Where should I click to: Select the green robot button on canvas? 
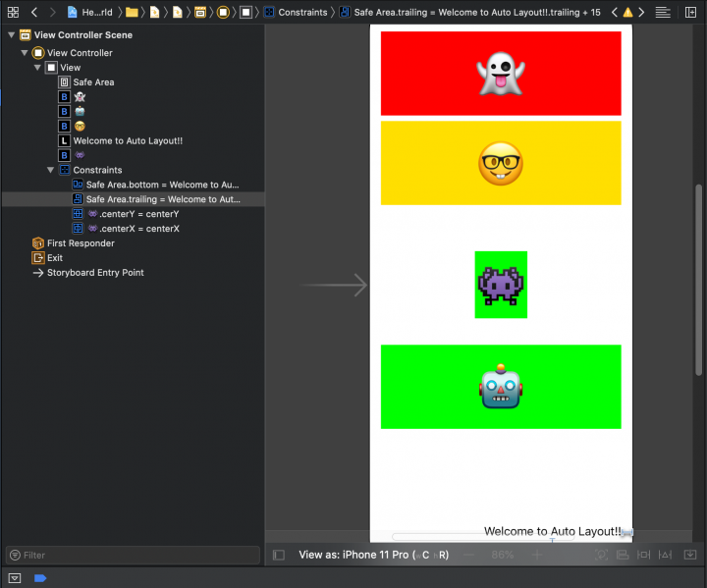[x=501, y=387]
